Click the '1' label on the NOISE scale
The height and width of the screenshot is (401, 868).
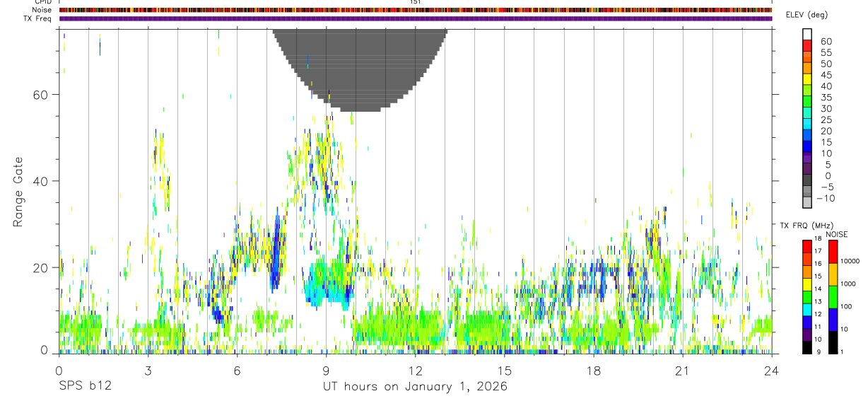[842, 352]
